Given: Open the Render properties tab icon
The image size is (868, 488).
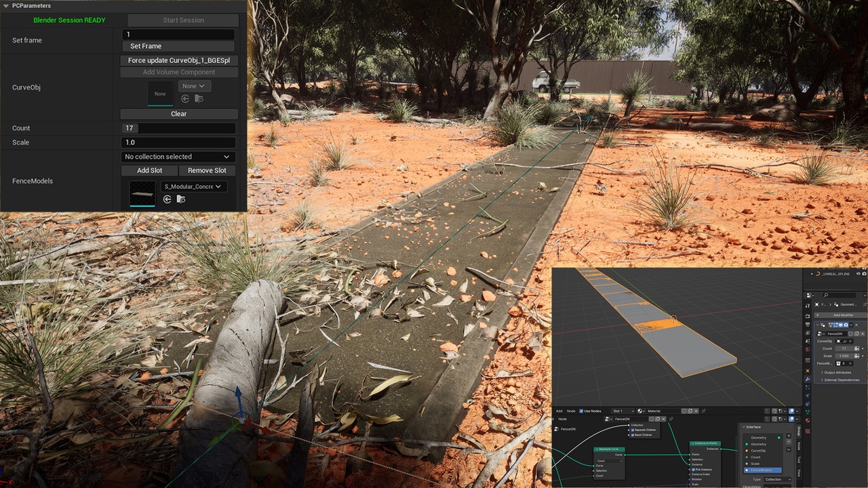Looking at the screenshot, I should [808, 316].
